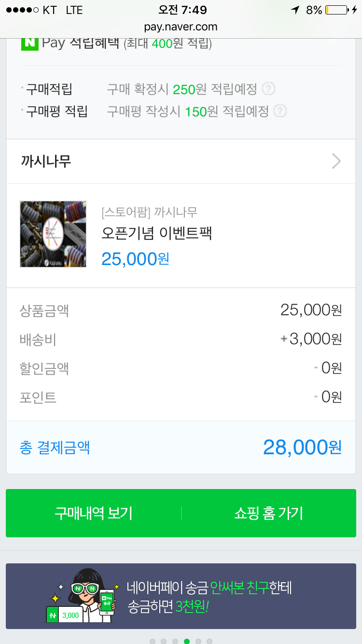Select the 까시나무 store name heading
The height and width of the screenshot is (644, 362).
point(46,161)
